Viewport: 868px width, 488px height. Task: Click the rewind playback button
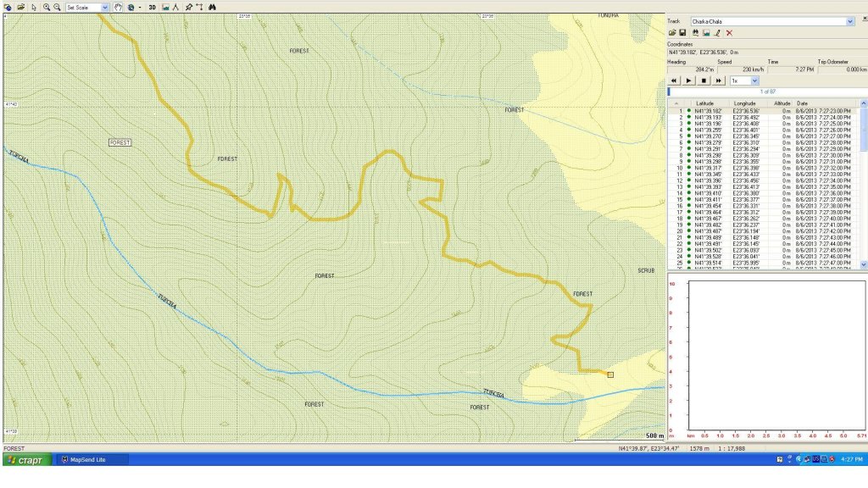[675, 80]
